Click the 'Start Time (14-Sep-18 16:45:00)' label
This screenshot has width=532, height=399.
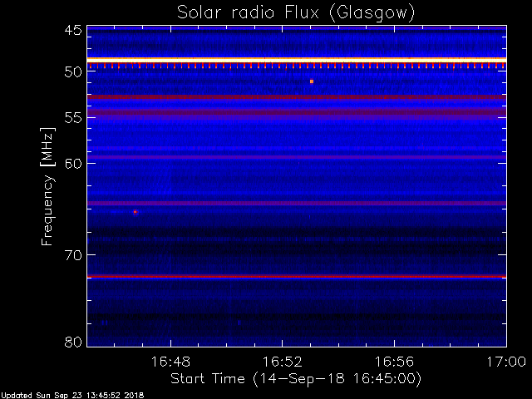point(296,379)
